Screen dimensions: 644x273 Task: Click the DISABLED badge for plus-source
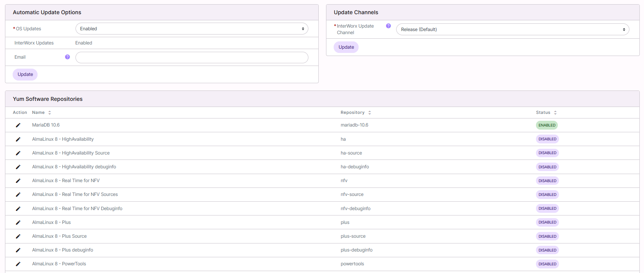pyautogui.click(x=547, y=236)
